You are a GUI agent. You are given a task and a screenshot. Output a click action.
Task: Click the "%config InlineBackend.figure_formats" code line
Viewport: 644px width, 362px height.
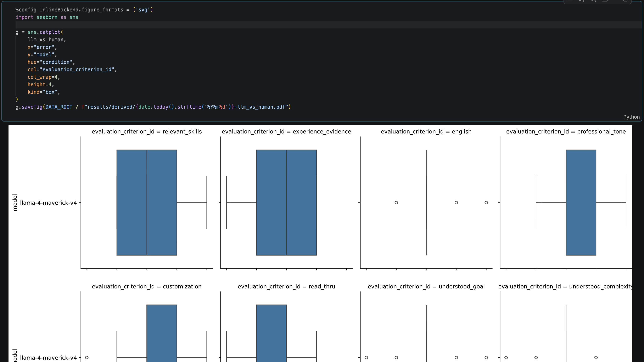coord(84,10)
